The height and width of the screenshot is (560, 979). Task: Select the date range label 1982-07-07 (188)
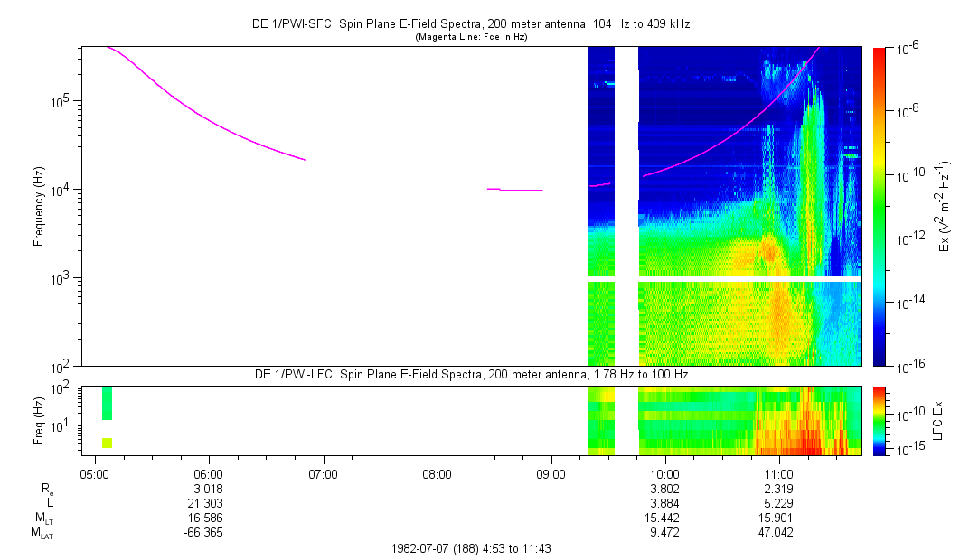(470, 548)
